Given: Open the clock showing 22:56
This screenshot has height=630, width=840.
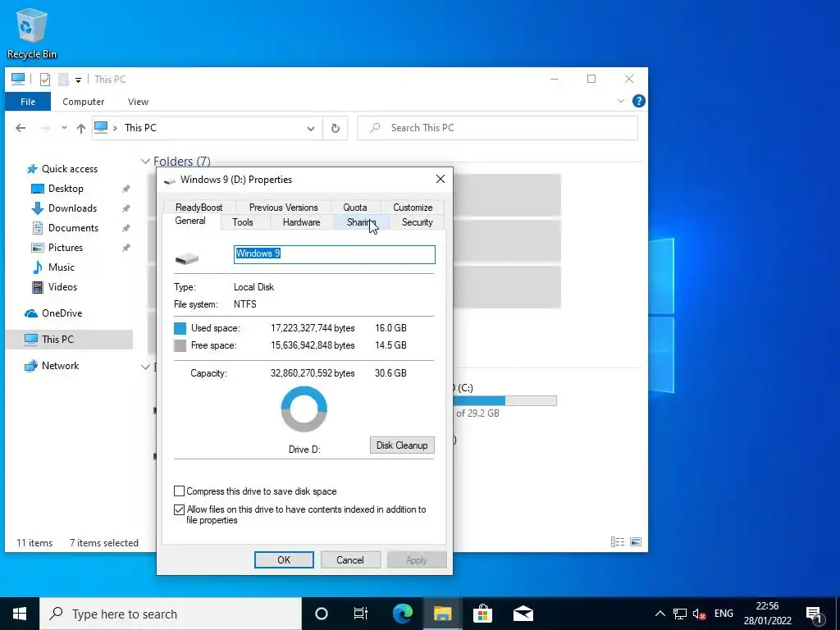Looking at the screenshot, I should pyautogui.click(x=767, y=614).
